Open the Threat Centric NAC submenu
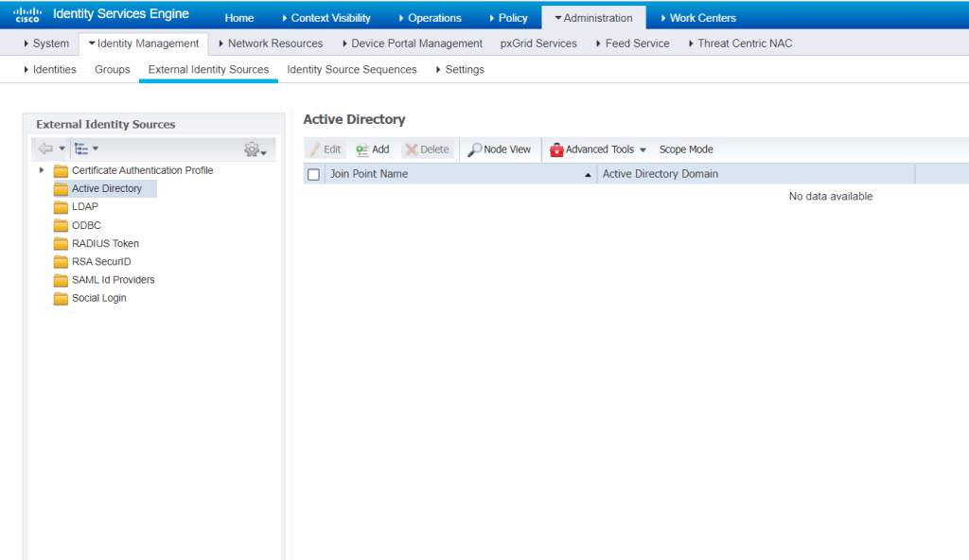This screenshot has height=560, width=969. tap(740, 44)
